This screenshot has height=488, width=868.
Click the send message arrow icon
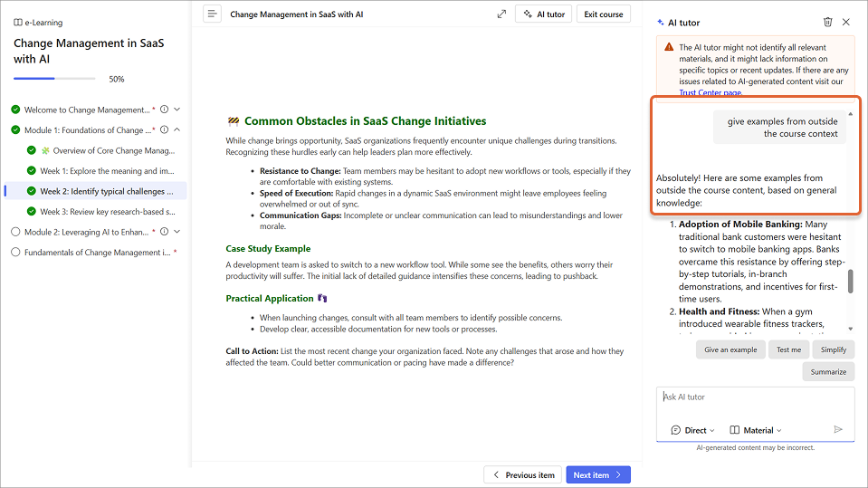(x=838, y=429)
